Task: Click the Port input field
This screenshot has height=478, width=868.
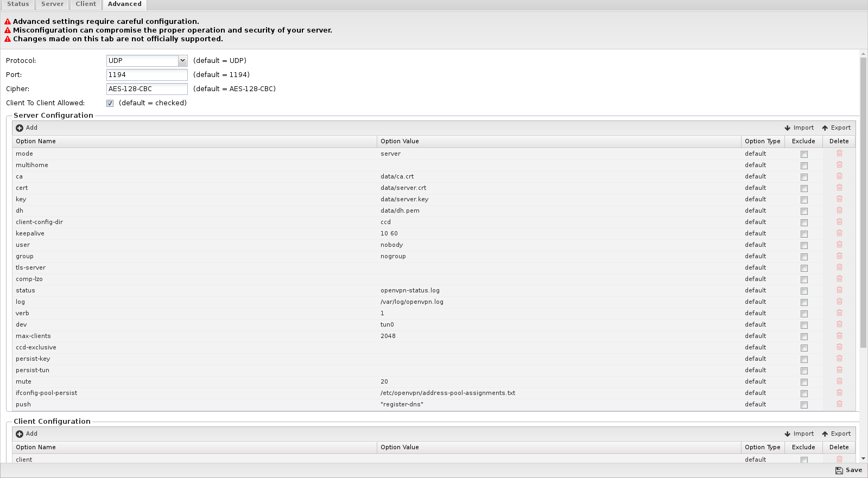Action: pyautogui.click(x=147, y=75)
